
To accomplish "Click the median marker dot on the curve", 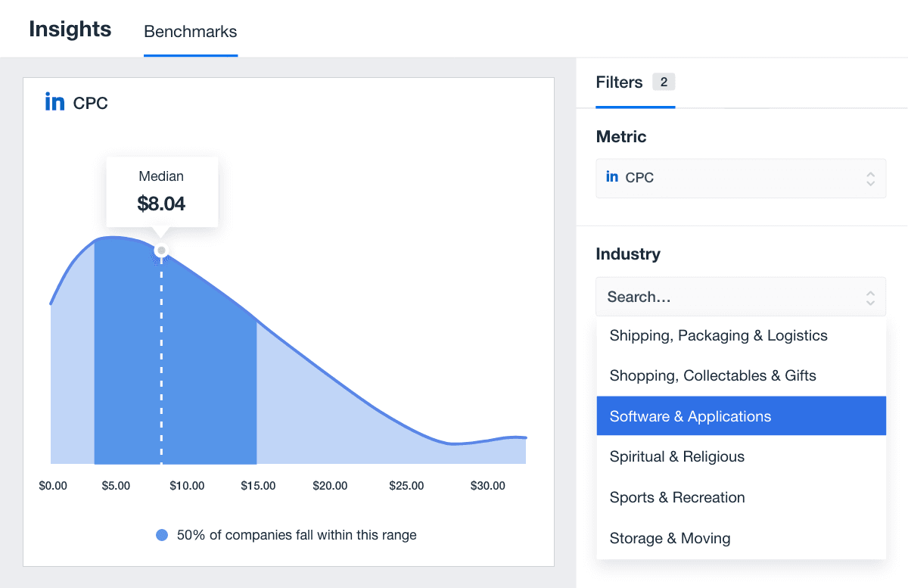I will [161, 250].
